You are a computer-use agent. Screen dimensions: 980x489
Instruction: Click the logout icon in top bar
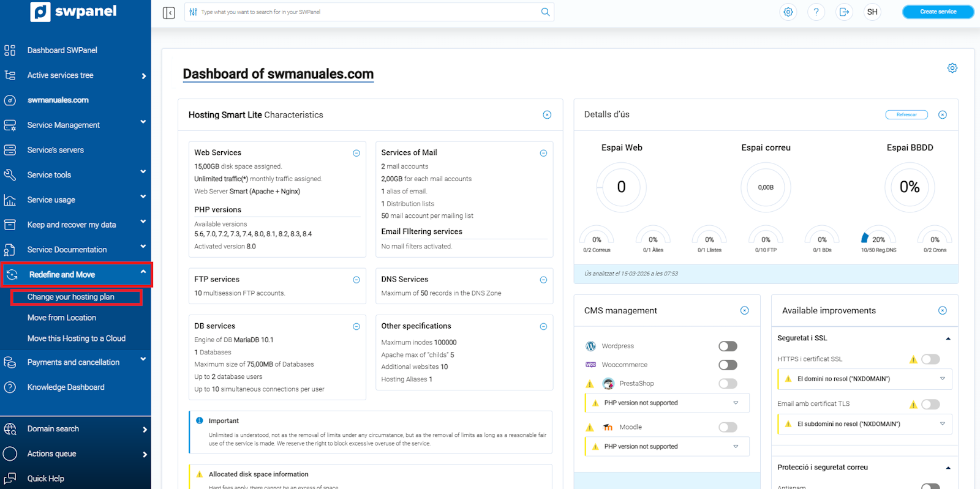[x=844, y=12]
